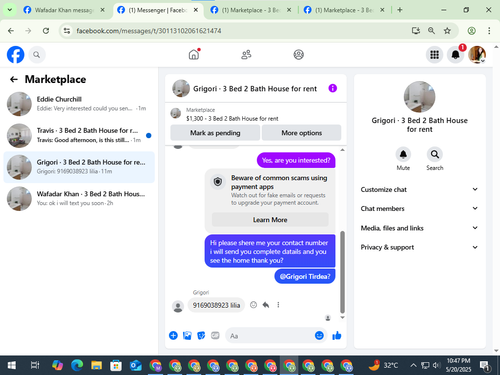Open the notifications bell
The width and height of the screenshot is (500, 375).
(455, 55)
